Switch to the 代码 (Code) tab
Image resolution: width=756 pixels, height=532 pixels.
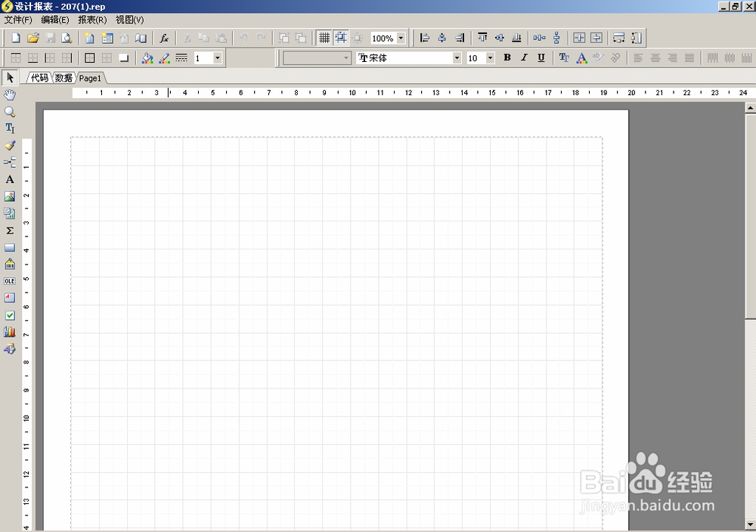pos(39,78)
